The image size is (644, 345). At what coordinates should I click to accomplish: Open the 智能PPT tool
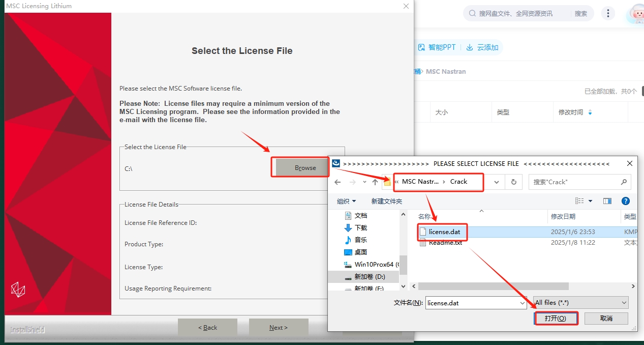(x=437, y=47)
